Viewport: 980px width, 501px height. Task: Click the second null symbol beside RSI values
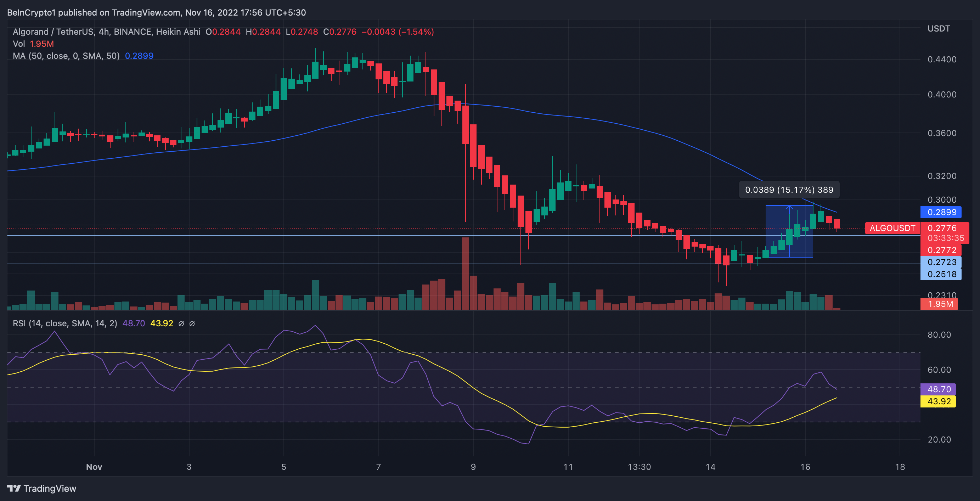(x=192, y=324)
